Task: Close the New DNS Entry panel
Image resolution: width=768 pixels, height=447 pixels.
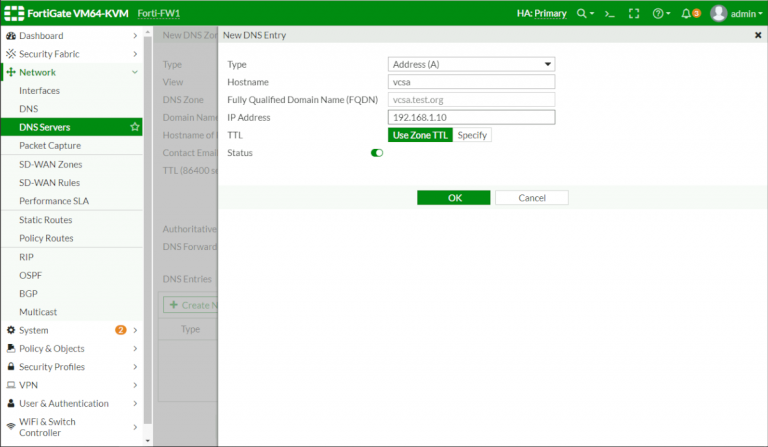Action: pos(757,35)
